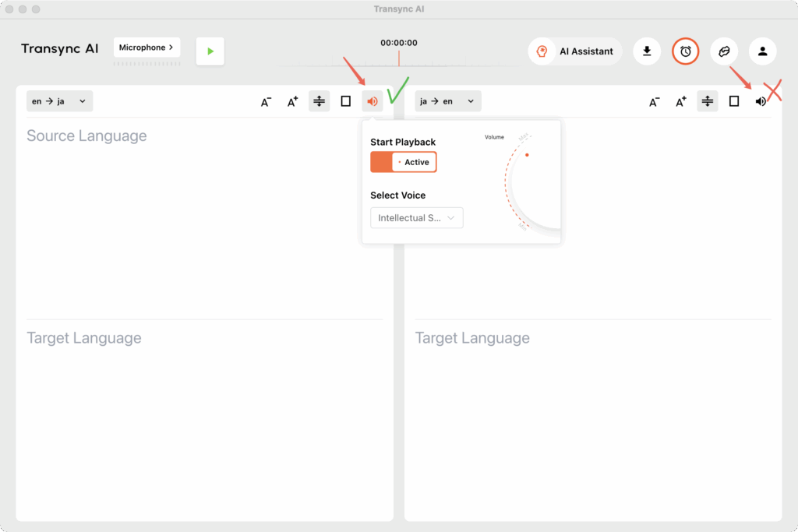Screen dimensions: 798x532
Task: Toggle right panel speaker playback icon
Action: coord(761,101)
